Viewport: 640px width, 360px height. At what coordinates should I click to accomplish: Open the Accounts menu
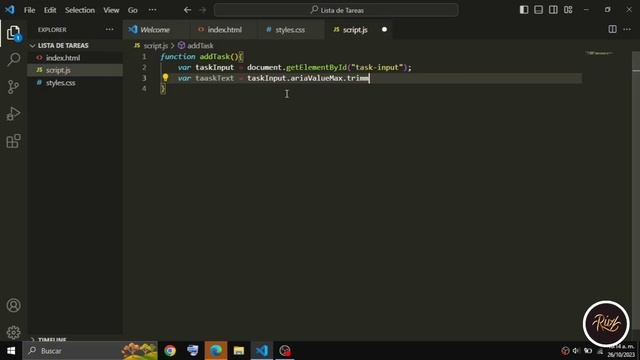pos(13,305)
